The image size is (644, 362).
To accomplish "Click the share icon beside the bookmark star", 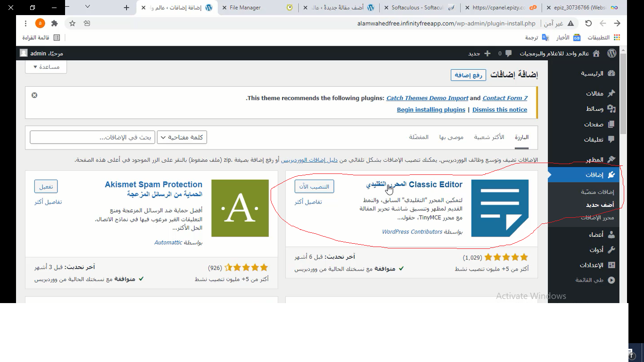I will click(x=87, y=23).
